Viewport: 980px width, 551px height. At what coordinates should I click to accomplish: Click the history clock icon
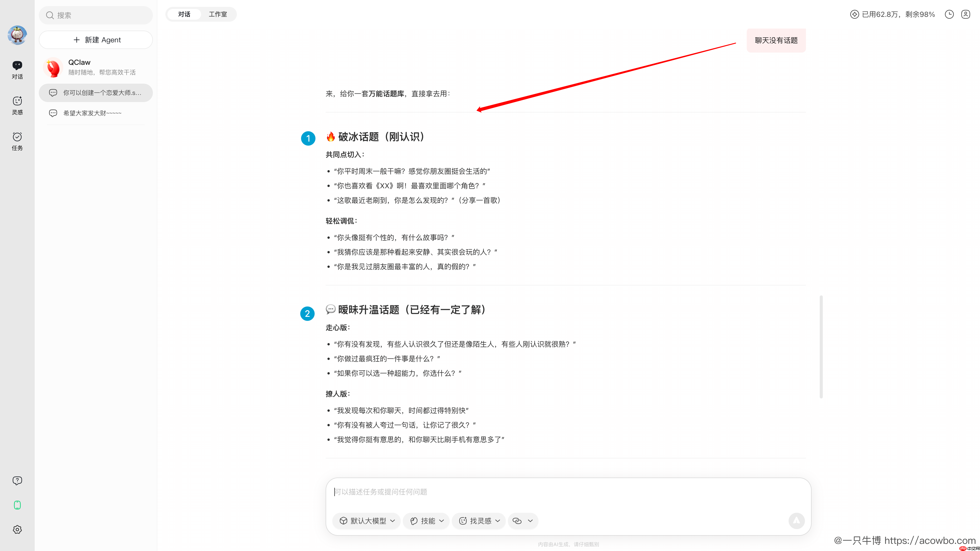point(949,15)
